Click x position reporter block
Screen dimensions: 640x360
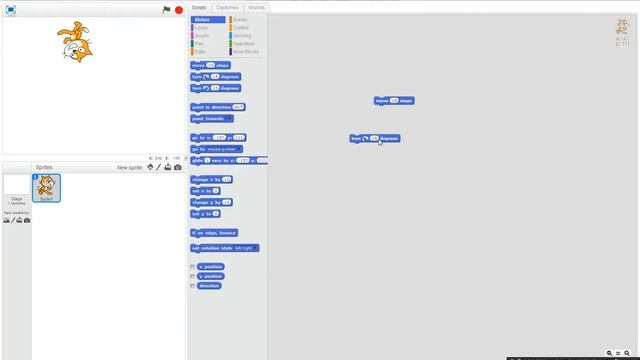[211, 267]
